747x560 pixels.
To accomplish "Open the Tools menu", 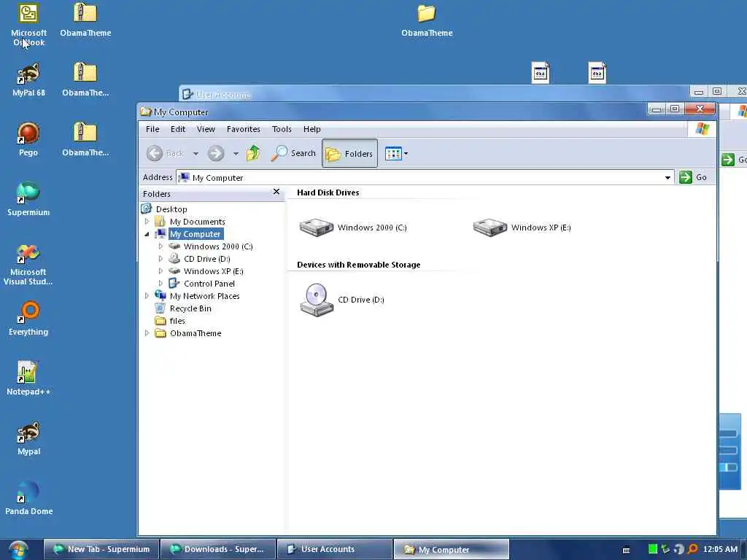I will [282, 129].
